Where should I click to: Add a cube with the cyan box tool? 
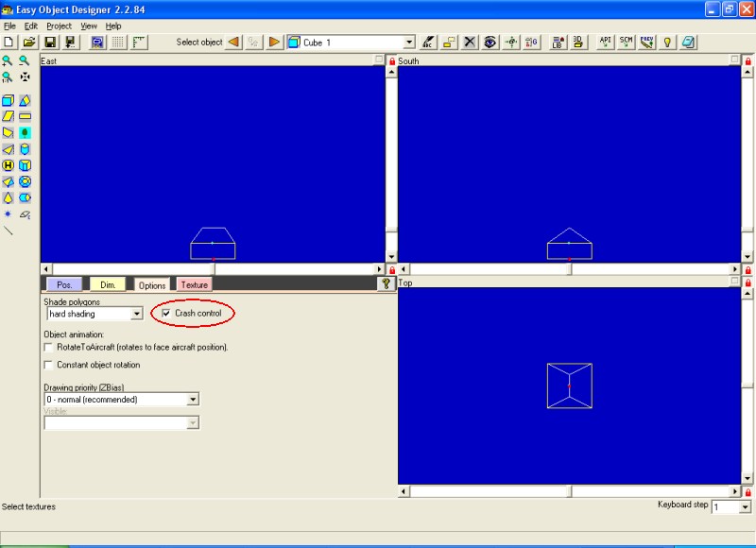pyautogui.click(x=8, y=100)
